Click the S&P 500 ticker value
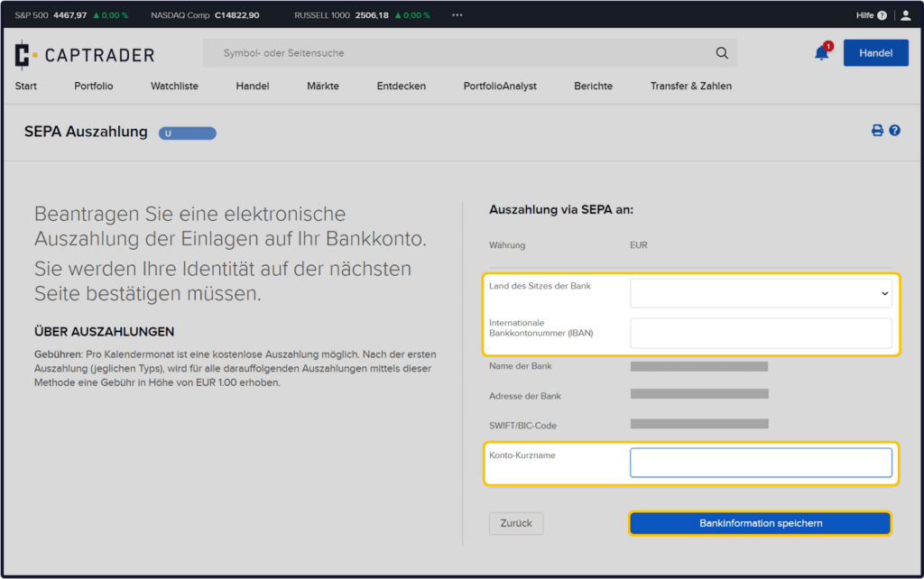Screen dimensions: 924x579 point(70,15)
